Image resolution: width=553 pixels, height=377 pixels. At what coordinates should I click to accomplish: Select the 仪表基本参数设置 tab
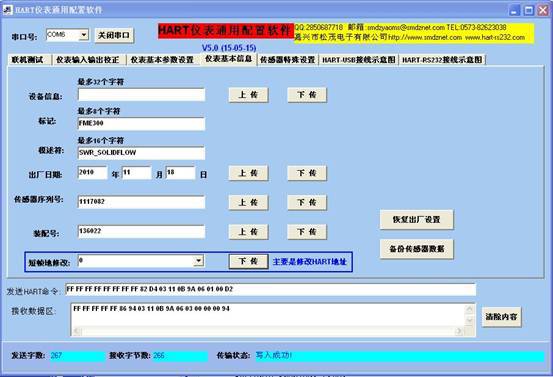162,60
